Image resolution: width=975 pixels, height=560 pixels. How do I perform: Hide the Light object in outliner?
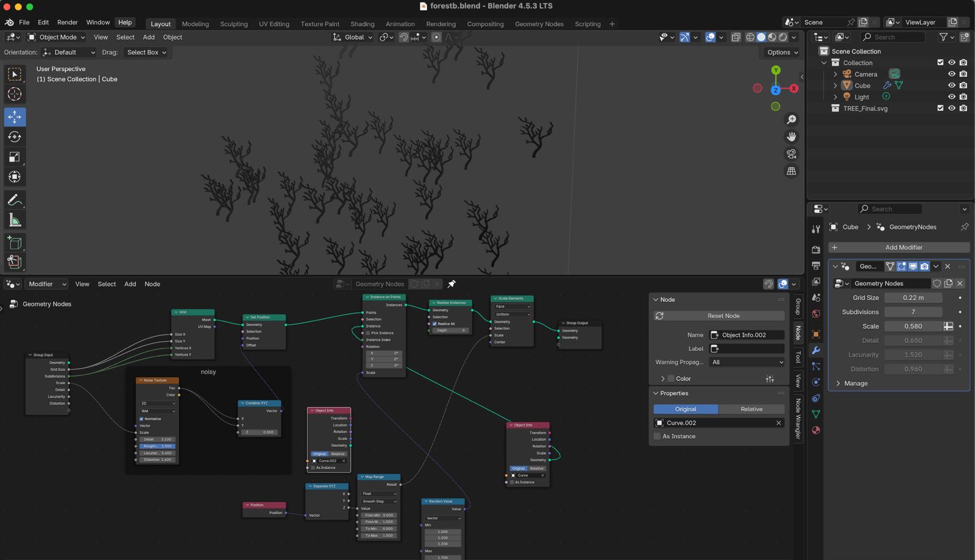951,97
